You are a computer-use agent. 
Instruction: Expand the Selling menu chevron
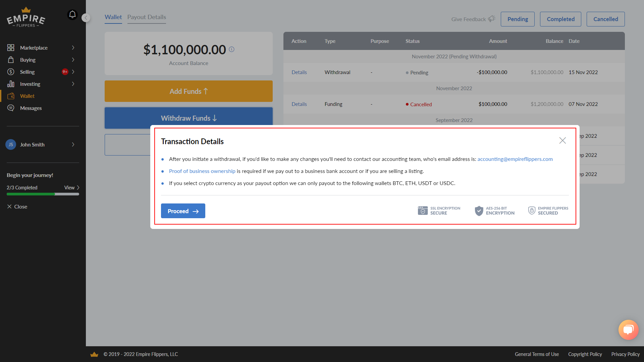pyautogui.click(x=73, y=72)
